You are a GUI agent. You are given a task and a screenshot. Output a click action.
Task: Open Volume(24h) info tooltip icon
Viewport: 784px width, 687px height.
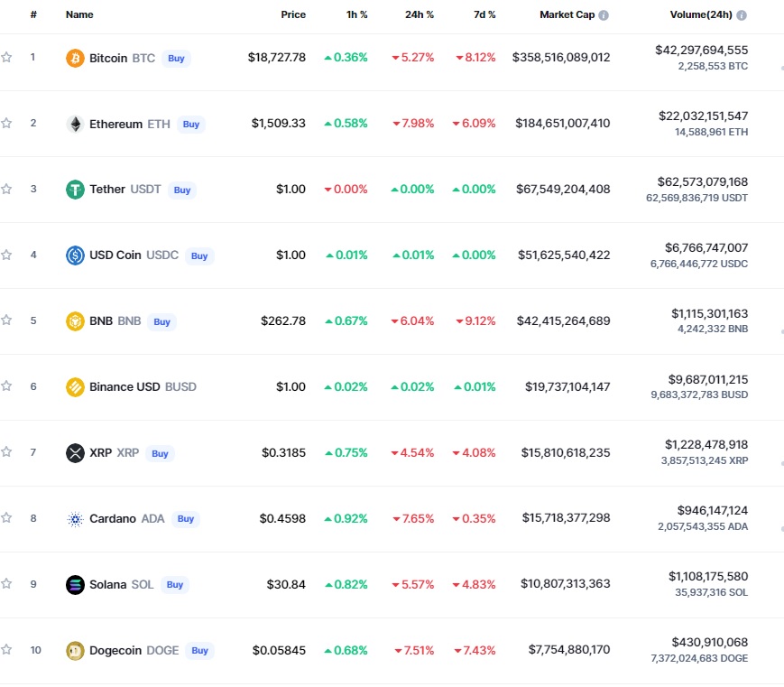742,15
